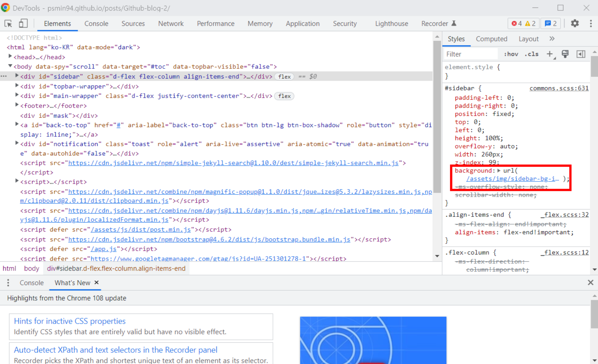Switch to the Layout tab

click(529, 39)
